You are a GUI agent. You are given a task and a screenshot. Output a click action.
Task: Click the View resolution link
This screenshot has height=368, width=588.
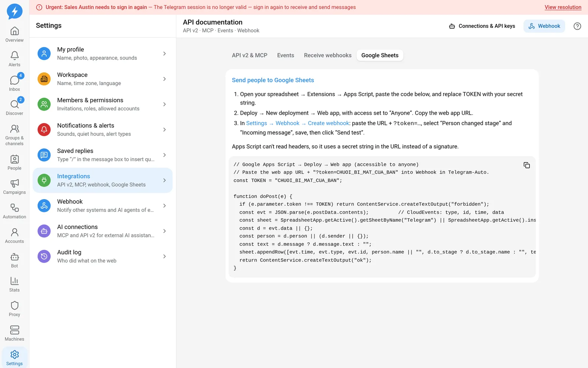[563, 7]
